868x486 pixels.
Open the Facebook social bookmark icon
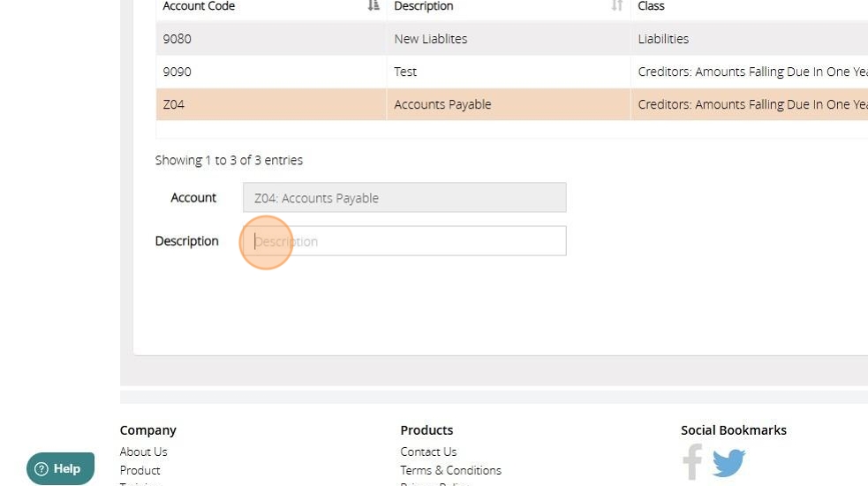coord(693,462)
